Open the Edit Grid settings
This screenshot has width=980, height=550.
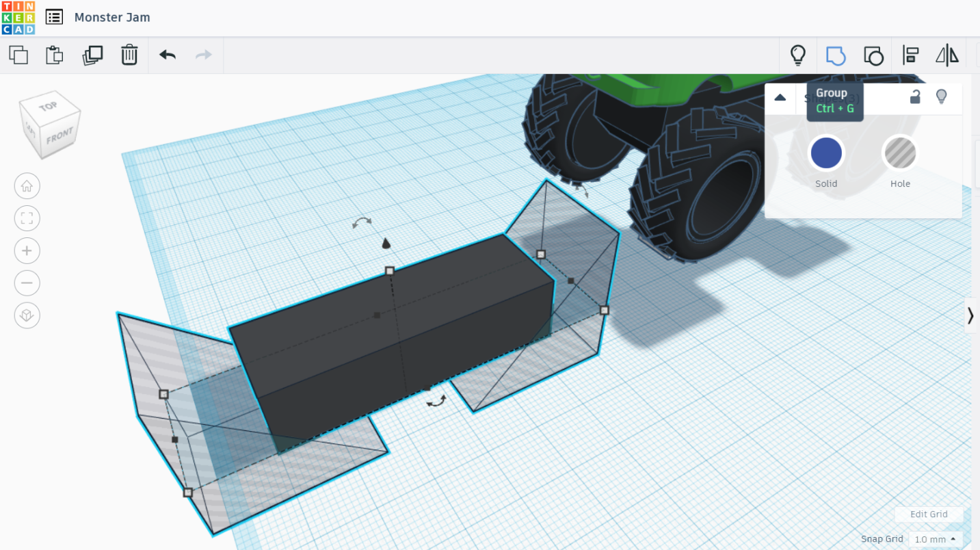[x=929, y=514]
